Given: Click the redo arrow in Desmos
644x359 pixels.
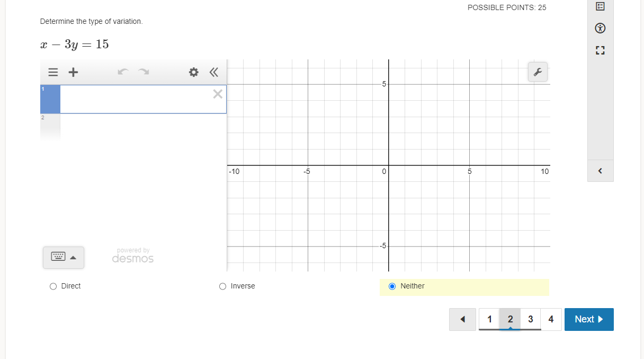Looking at the screenshot, I should (144, 72).
